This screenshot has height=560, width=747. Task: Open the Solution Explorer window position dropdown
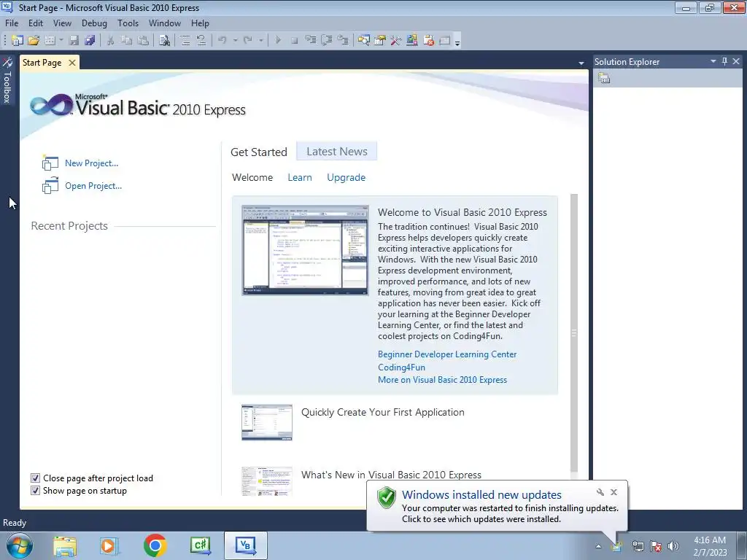tap(713, 61)
